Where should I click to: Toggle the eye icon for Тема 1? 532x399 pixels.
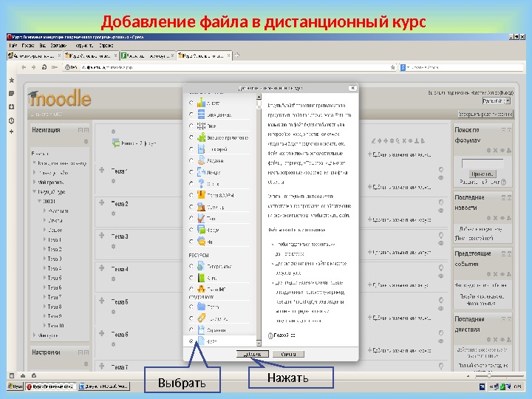tap(440, 177)
